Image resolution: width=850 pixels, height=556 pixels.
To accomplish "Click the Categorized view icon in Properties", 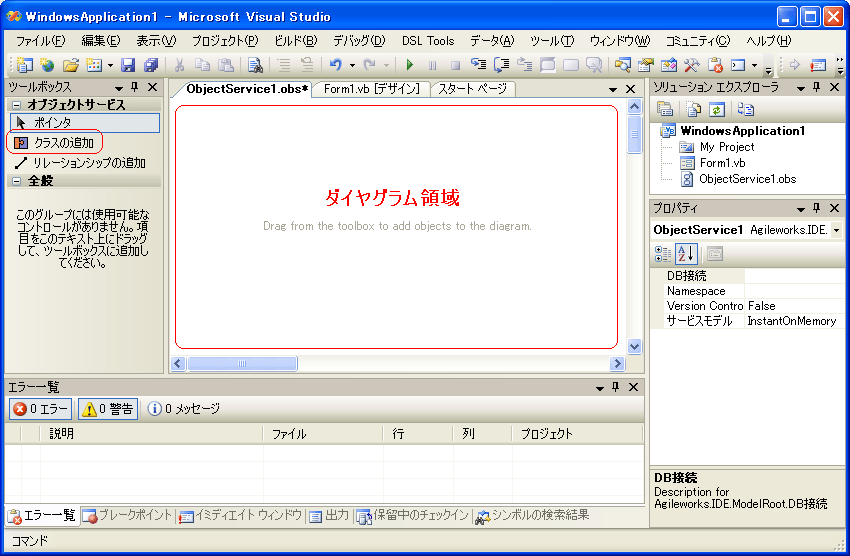I will 662,254.
